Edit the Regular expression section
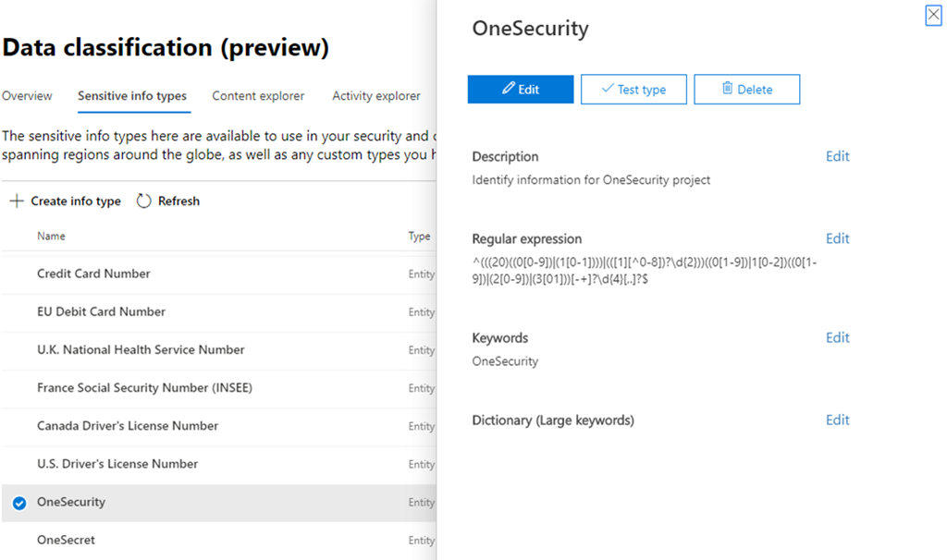This screenshot has width=947, height=560. coord(837,238)
